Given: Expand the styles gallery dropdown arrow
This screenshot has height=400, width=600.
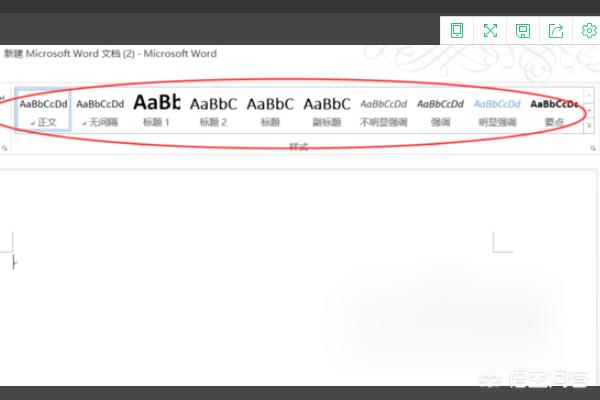Looking at the screenshot, I should tap(589, 124).
